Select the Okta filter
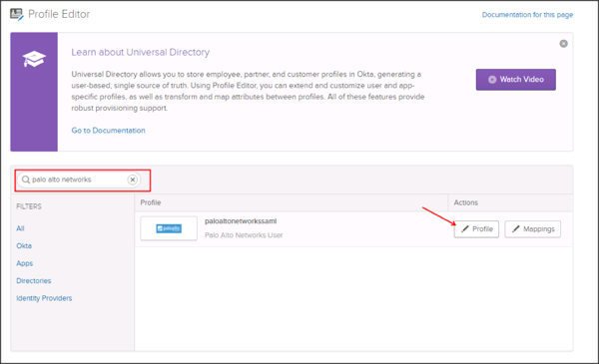Screen dimensions: 599x364 point(24,245)
